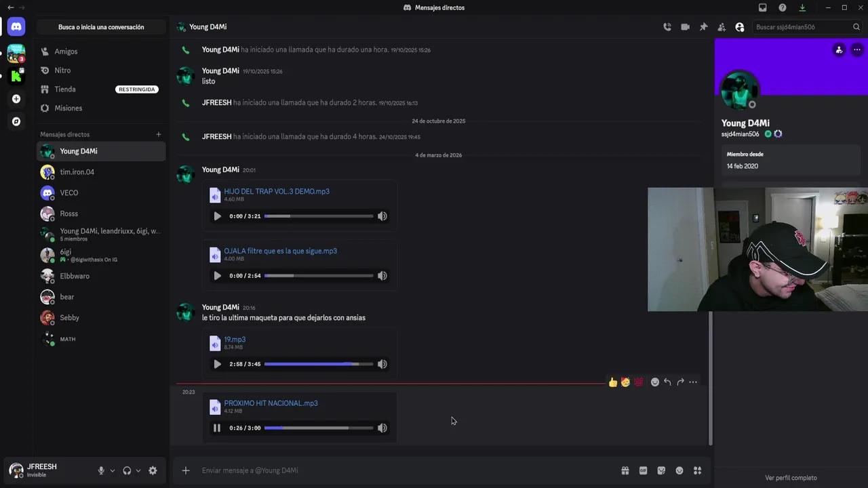Open tim.iron.04 direct message
The height and width of the screenshot is (488, 868).
point(101,172)
